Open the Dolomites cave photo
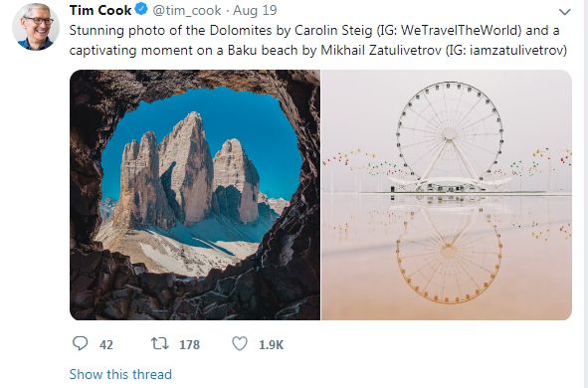The width and height of the screenshot is (588, 388). pos(195,195)
